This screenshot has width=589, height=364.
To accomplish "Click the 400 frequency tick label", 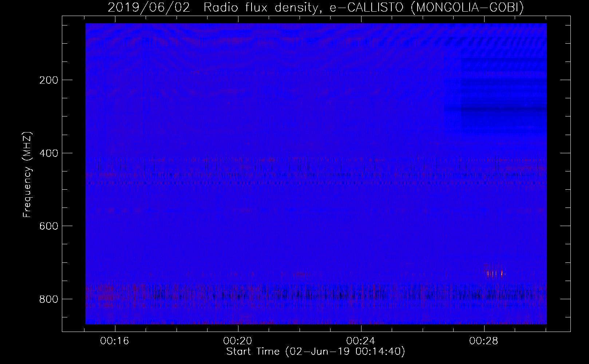I will (48, 153).
